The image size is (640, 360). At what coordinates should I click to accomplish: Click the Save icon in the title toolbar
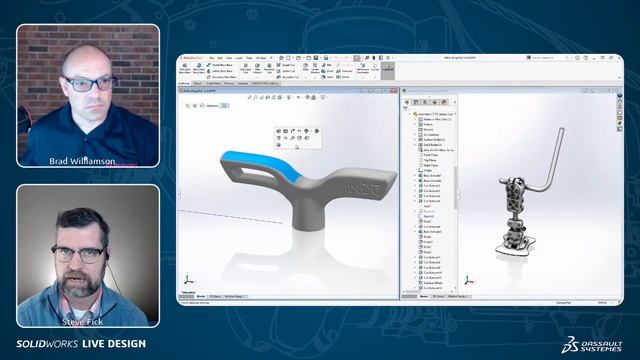tap(316, 58)
